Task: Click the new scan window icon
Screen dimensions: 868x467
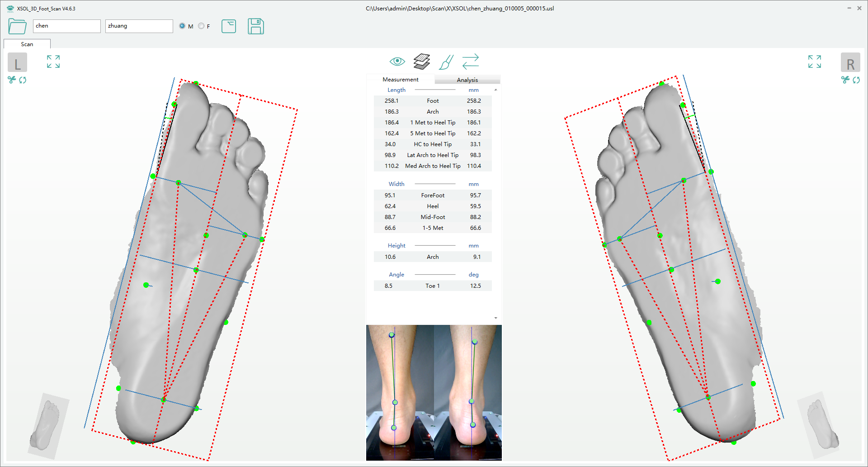Action: [x=229, y=26]
